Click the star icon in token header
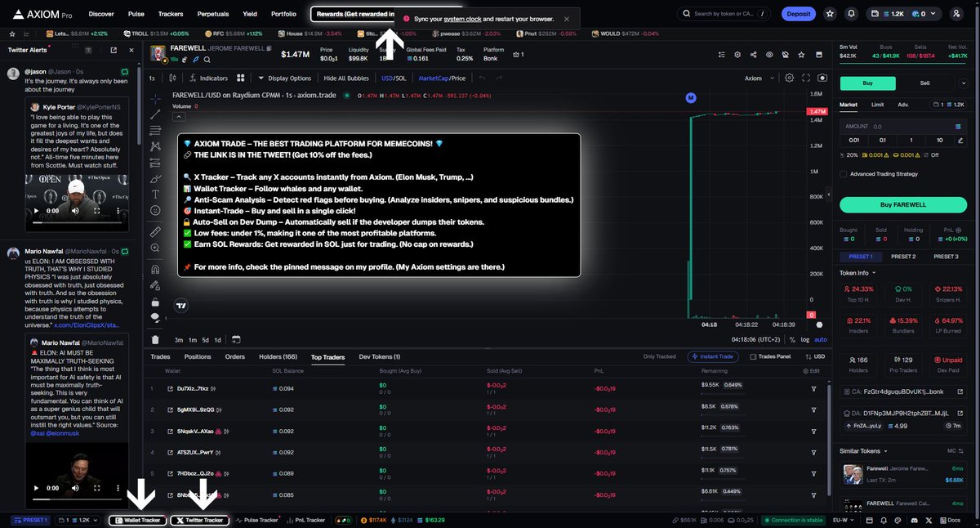The height and width of the screenshot is (528, 980). [x=800, y=55]
